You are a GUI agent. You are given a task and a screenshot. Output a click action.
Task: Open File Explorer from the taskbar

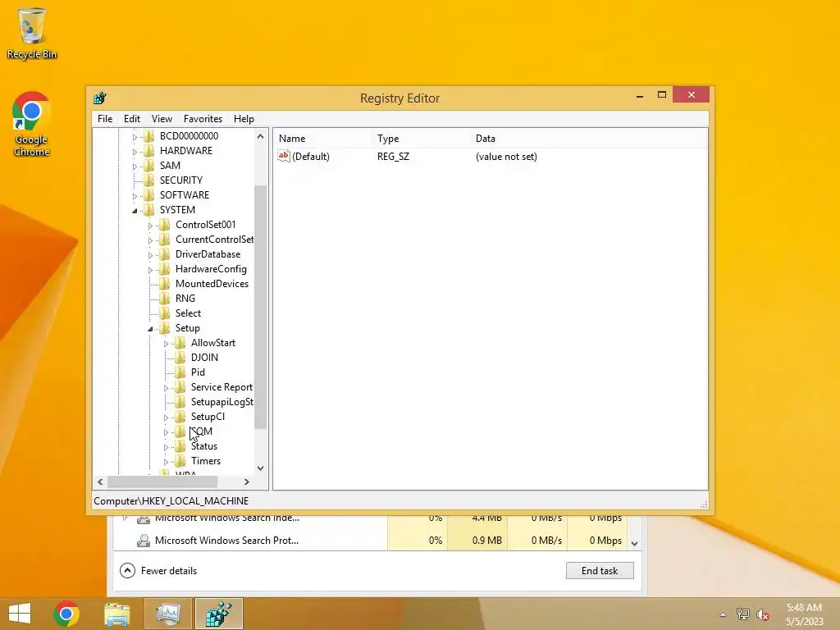coord(116,614)
